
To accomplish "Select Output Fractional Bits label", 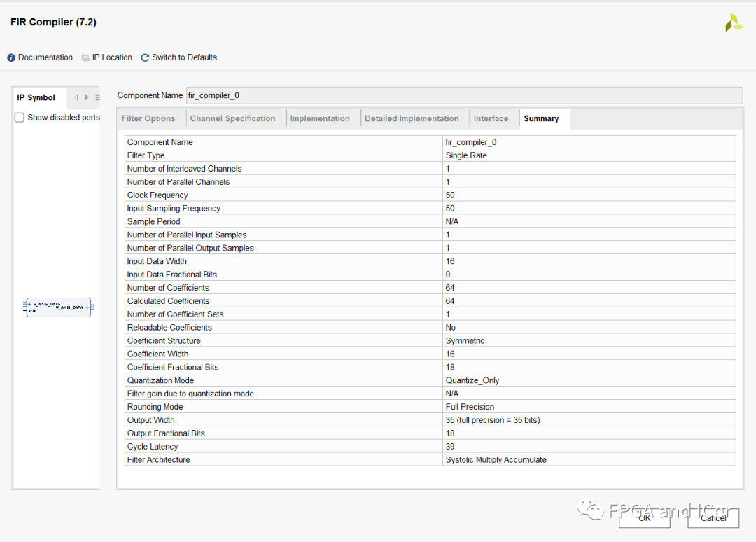I will click(x=167, y=433).
